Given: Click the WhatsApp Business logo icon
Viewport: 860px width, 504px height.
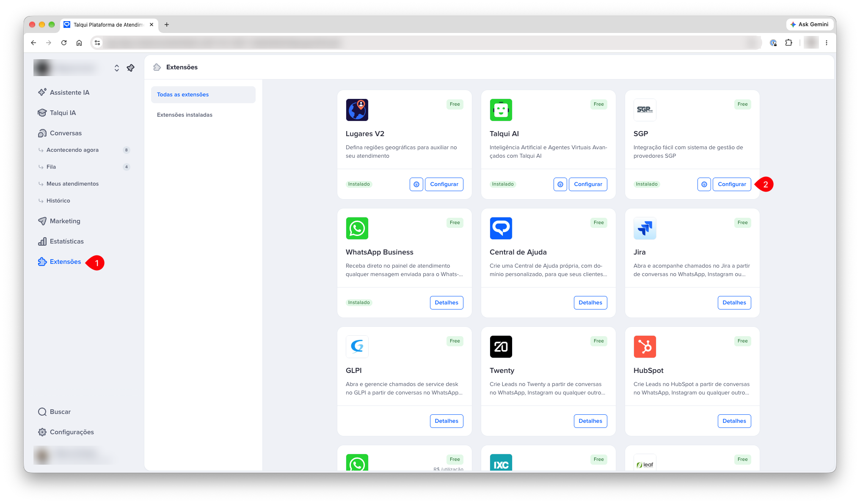Looking at the screenshot, I should click(357, 228).
